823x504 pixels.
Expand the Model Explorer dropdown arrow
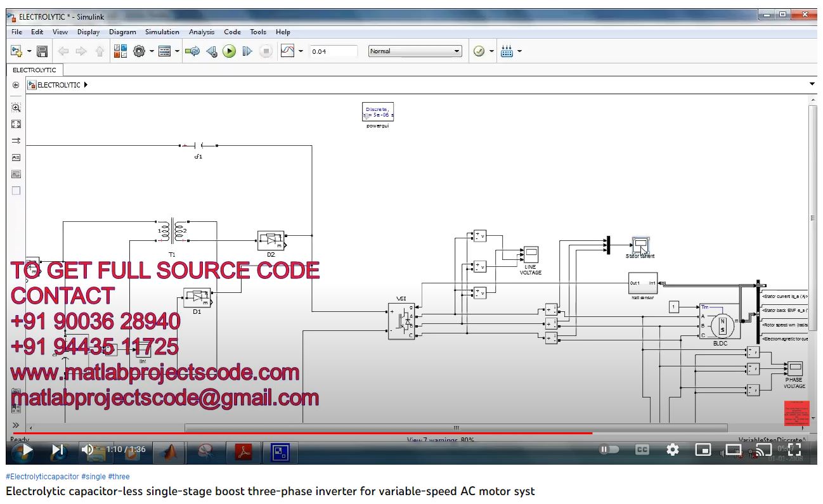[x=177, y=51]
